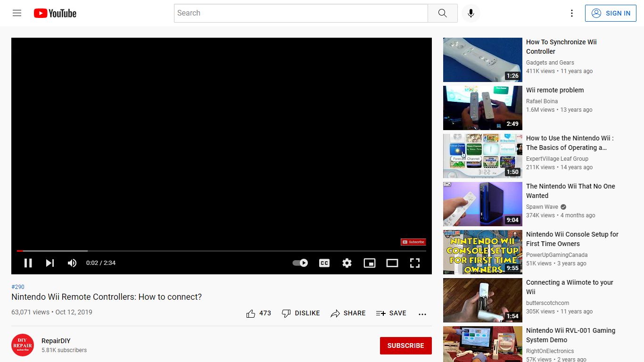This screenshot has height=362, width=644.
Task: Open 'How To Synchronize Wii Controller' title
Action: pos(561,47)
